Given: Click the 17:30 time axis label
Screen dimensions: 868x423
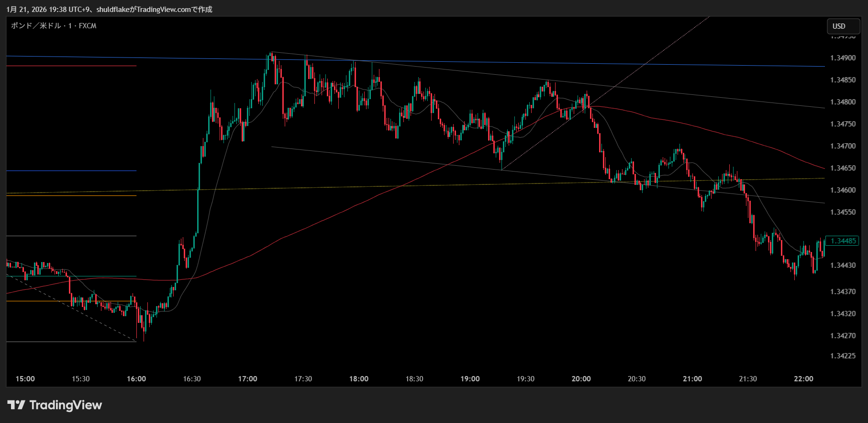Looking at the screenshot, I should 303,379.
